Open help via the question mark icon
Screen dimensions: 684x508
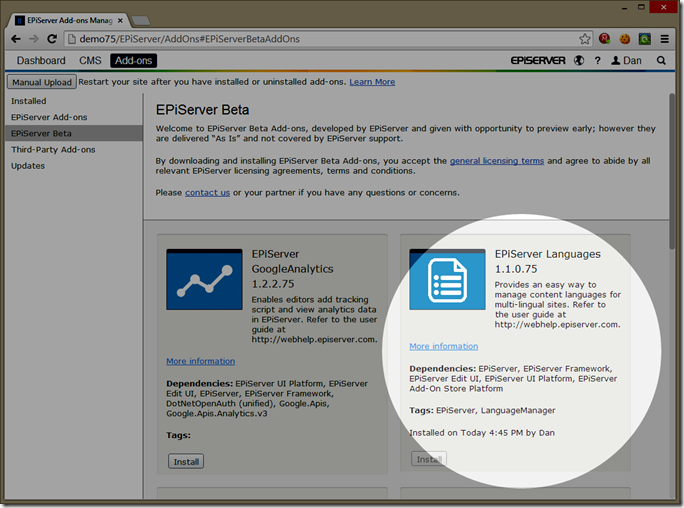click(596, 61)
